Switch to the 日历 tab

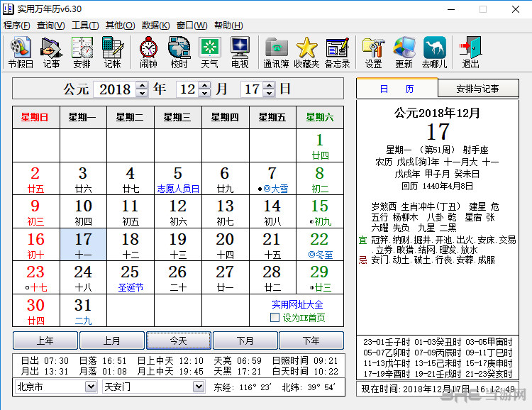397,89
